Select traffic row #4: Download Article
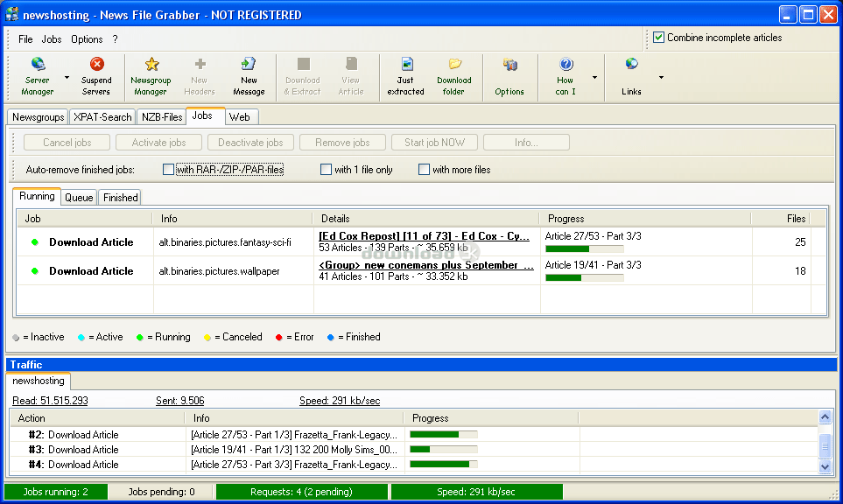The height and width of the screenshot is (504, 843). tap(414, 465)
